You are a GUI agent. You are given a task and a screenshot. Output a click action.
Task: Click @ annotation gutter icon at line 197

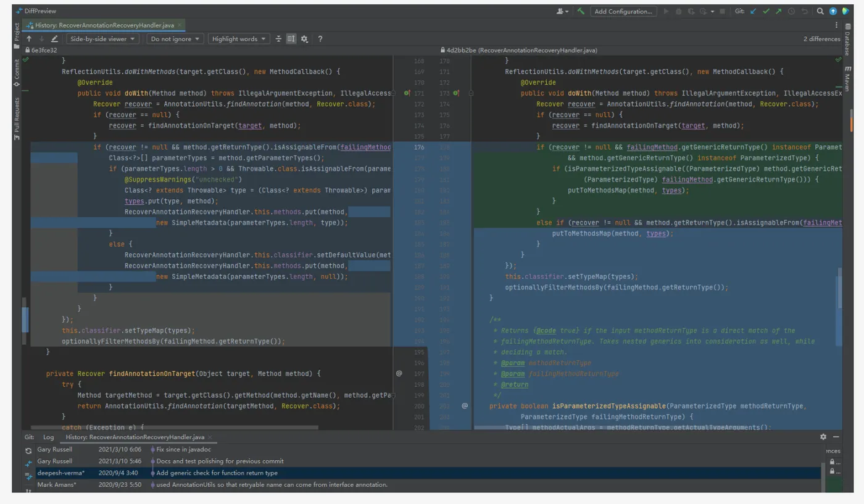click(399, 374)
